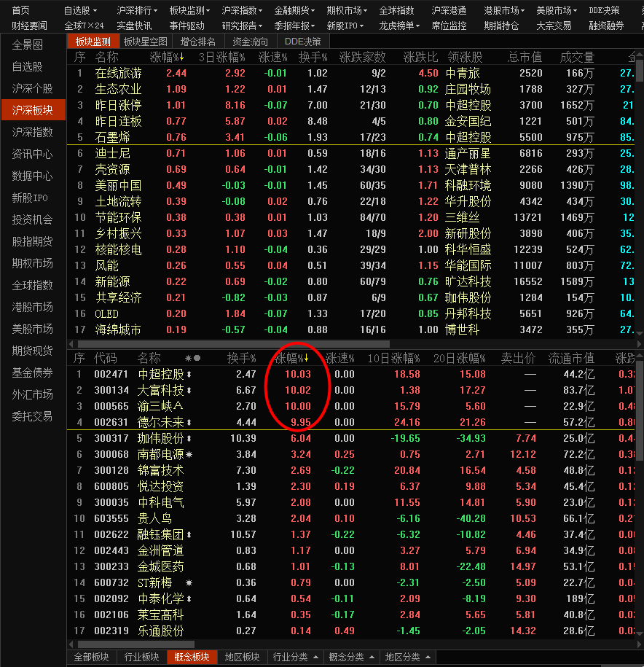The height and width of the screenshot is (667, 644).
Task: Click the star marker icon in stock list header
Action: (188, 358)
